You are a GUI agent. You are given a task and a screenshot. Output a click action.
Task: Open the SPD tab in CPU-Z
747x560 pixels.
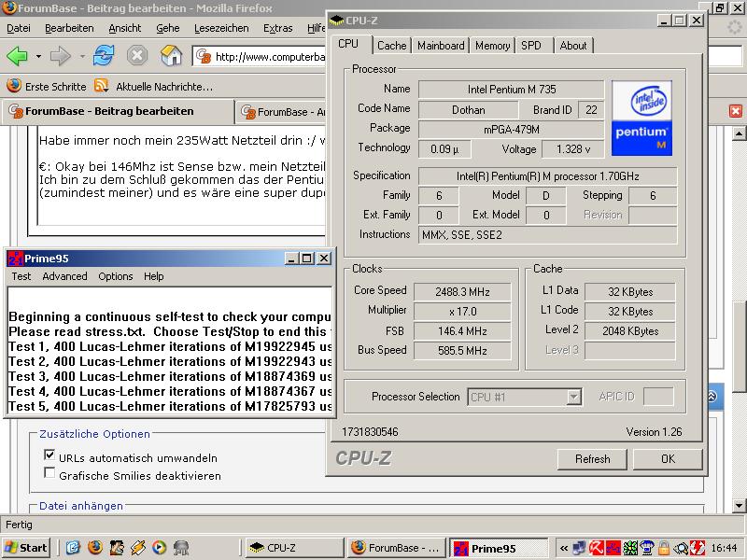click(530, 46)
